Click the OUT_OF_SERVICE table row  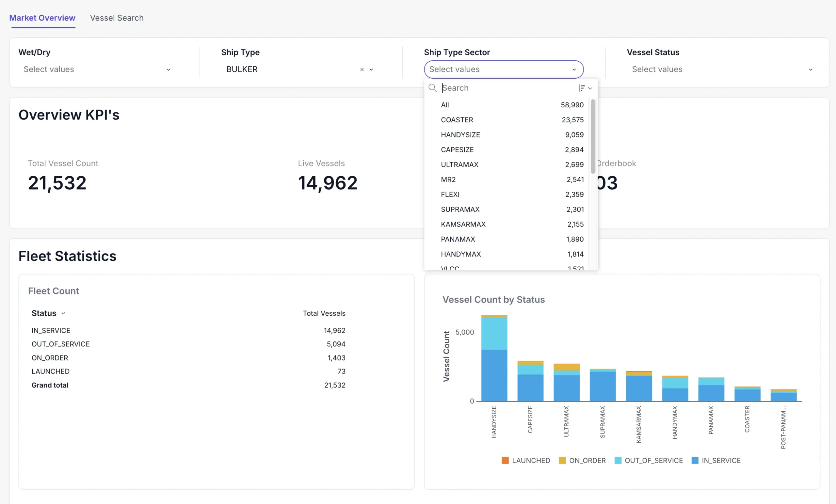click(188, 344)
